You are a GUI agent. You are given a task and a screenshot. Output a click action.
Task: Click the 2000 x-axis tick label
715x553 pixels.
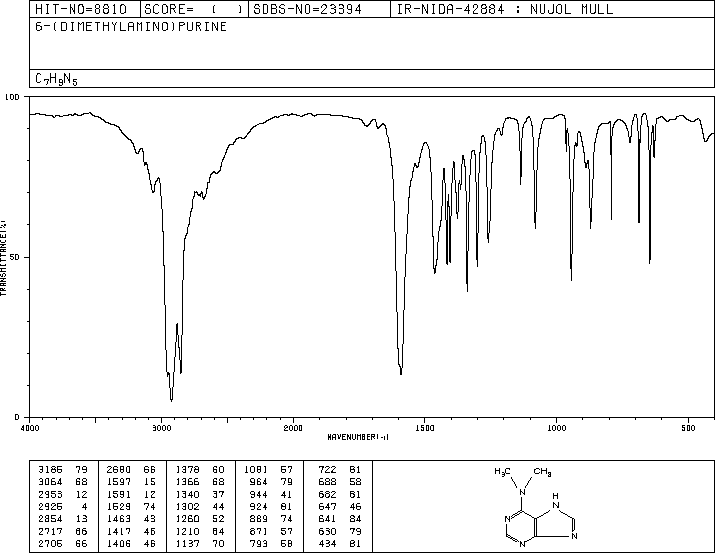[x=293, y=428]
